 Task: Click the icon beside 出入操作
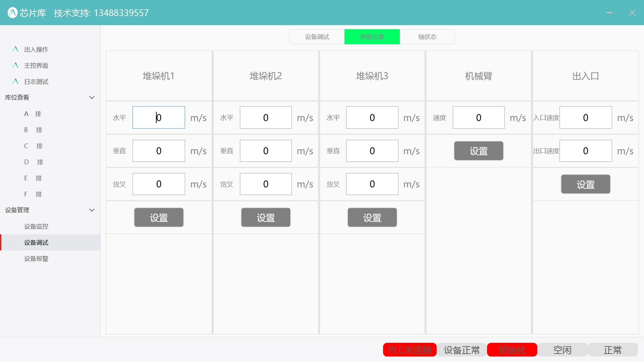pos(15,49)
